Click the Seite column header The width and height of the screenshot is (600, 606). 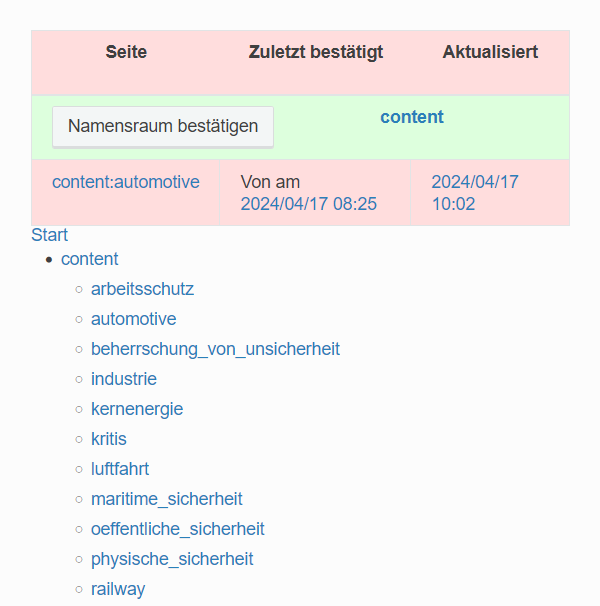(x=126, y=52)
